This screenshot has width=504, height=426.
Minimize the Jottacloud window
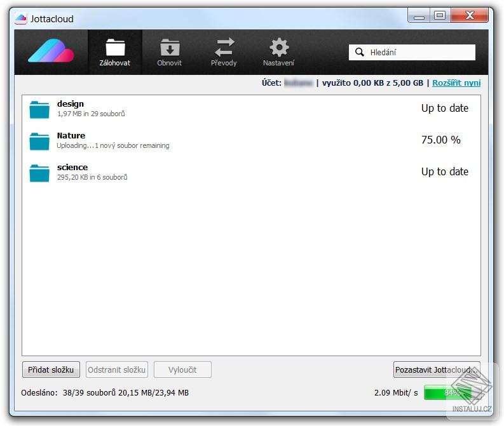418,16
